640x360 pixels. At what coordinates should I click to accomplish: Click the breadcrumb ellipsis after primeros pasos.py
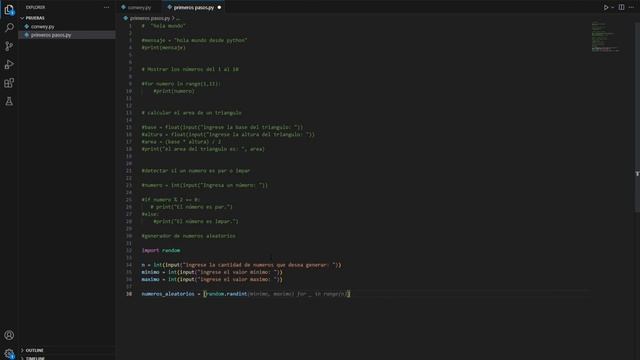tap(178, 18)
